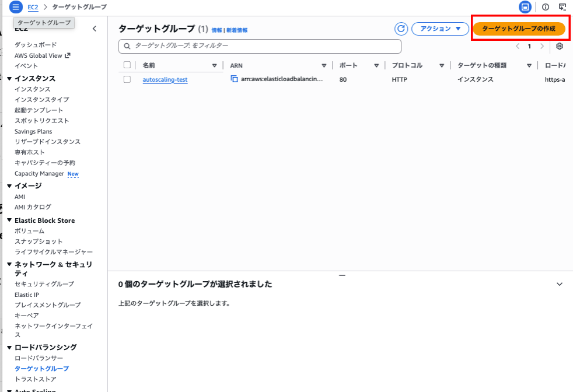Open インスタンスタイプ in sidebar

(x=41, y=99)
